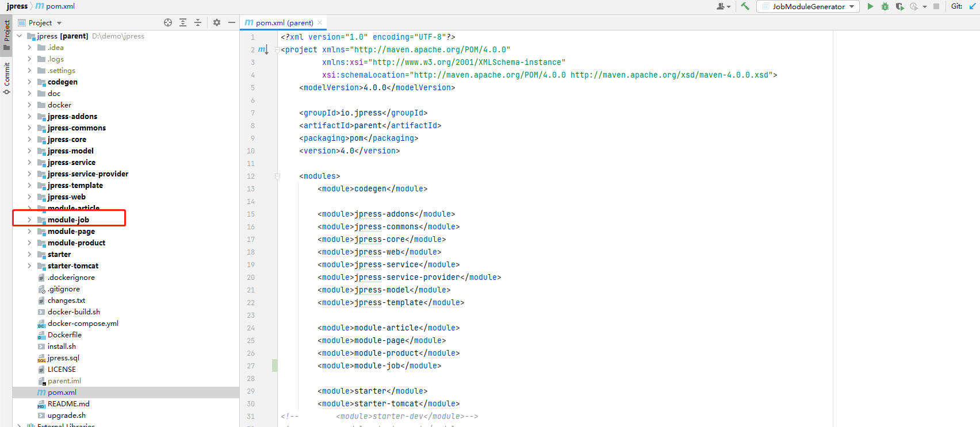Open the user account dropdown icon
The image size is (980, 427).
coord(723,6)
